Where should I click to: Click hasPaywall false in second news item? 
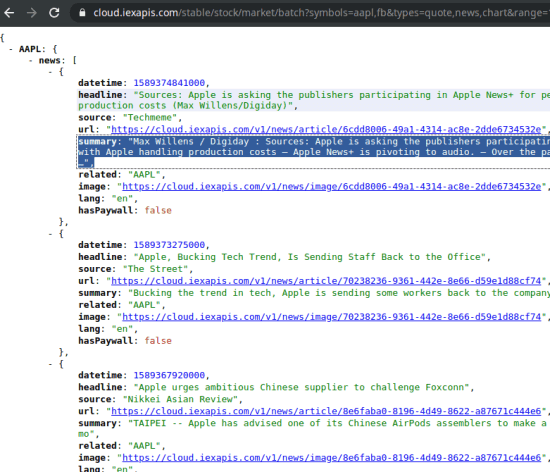158,341
